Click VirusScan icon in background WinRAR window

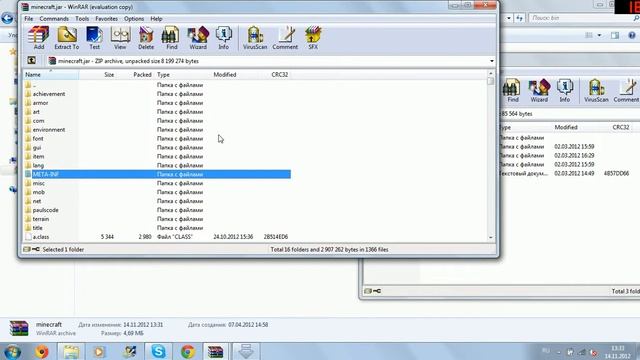tap(596, 90)
